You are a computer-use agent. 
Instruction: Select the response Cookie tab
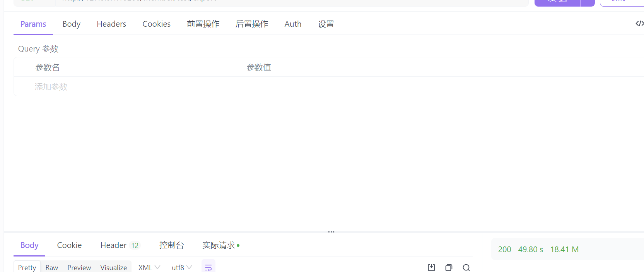click(69, 245)
